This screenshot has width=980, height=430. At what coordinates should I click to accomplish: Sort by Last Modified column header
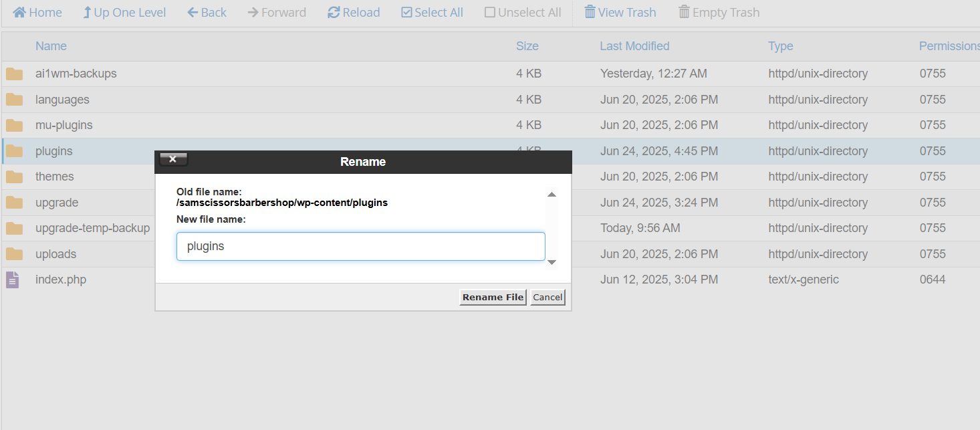pyautogui.click(x=634, y=46)
